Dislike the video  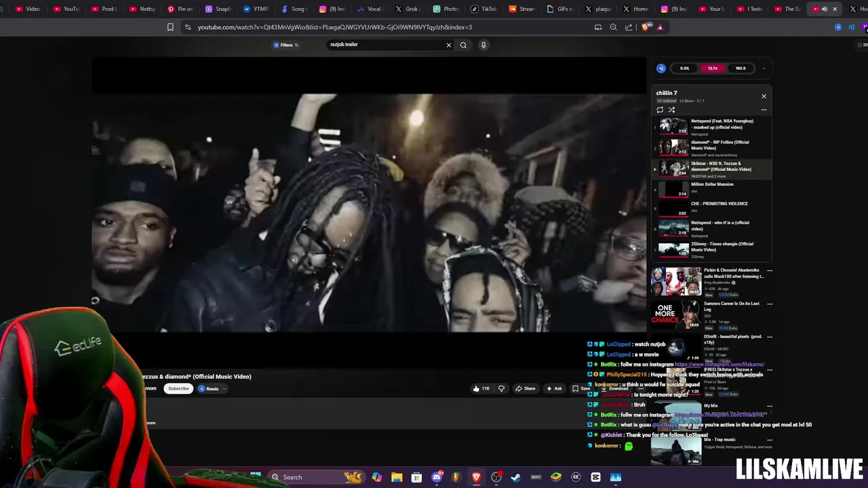click(x=501, y=389)
